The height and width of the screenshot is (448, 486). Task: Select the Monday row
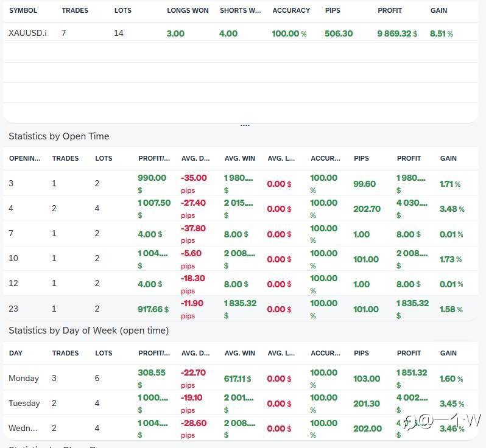(x=241, y=378)
